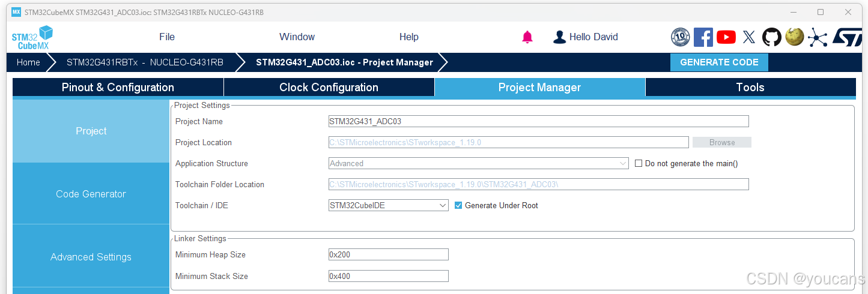Click the Project Location path field
The width and height of the screenshot is (868, 294).
point(509,142)
